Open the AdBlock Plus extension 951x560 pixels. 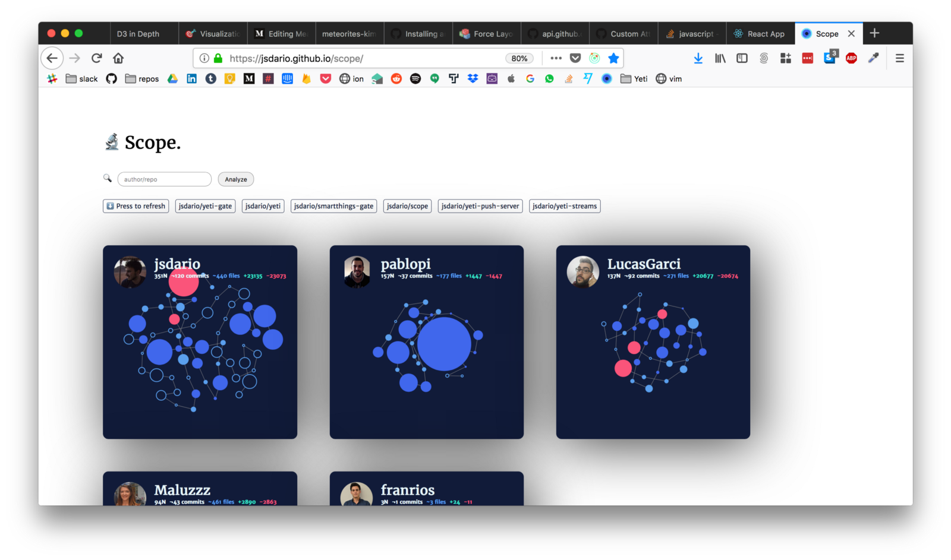click(x=851, y=58)
